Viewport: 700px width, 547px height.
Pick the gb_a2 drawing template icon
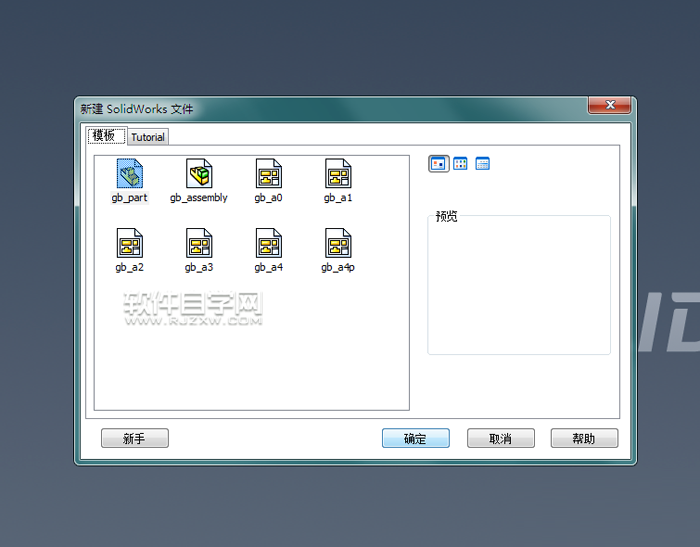click(129, 243)
